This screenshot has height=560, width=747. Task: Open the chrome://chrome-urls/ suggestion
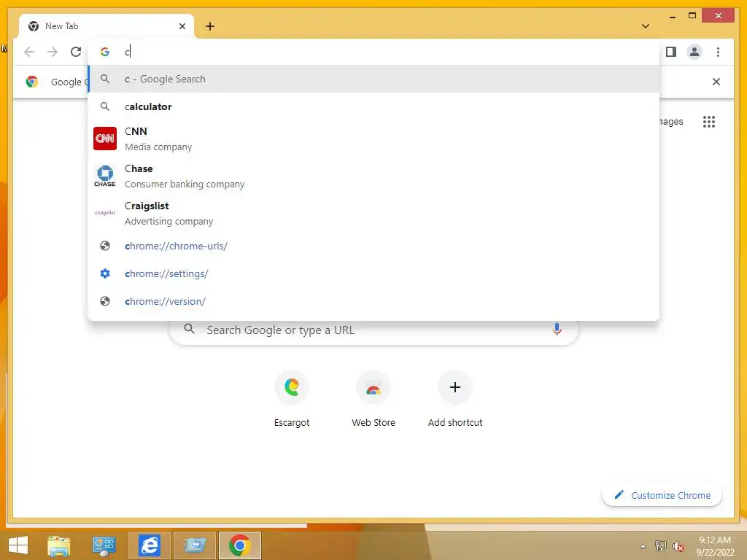click(374, 246)
